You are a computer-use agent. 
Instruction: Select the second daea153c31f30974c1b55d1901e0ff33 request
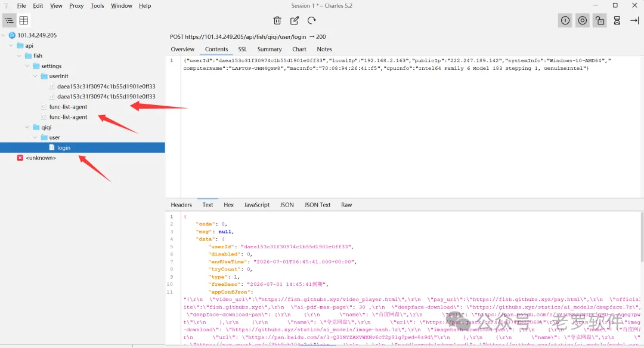pos(106,97)
